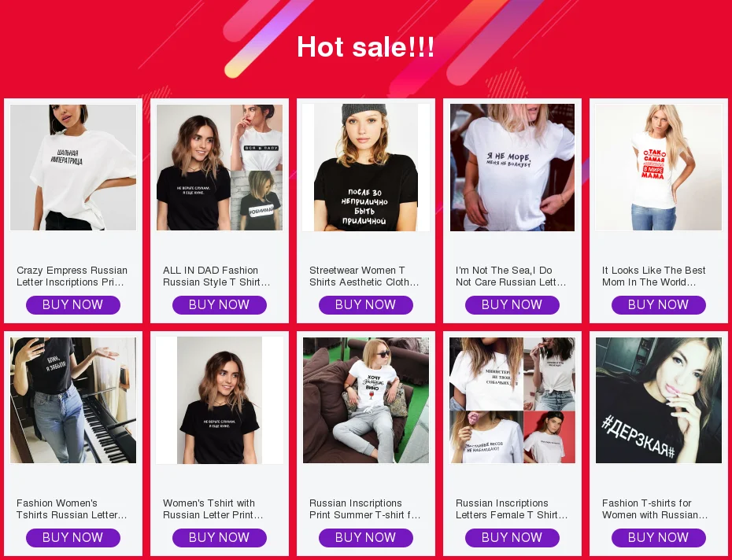Open the 'I'm Not The Sea' product title
This screenshot has width=732, height=560.
(x=511, y=276)
